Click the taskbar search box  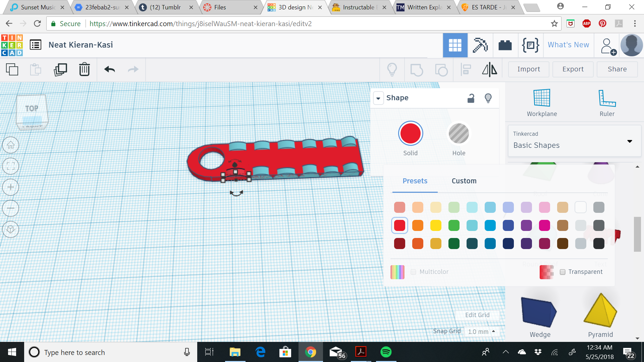pos(111,352)
